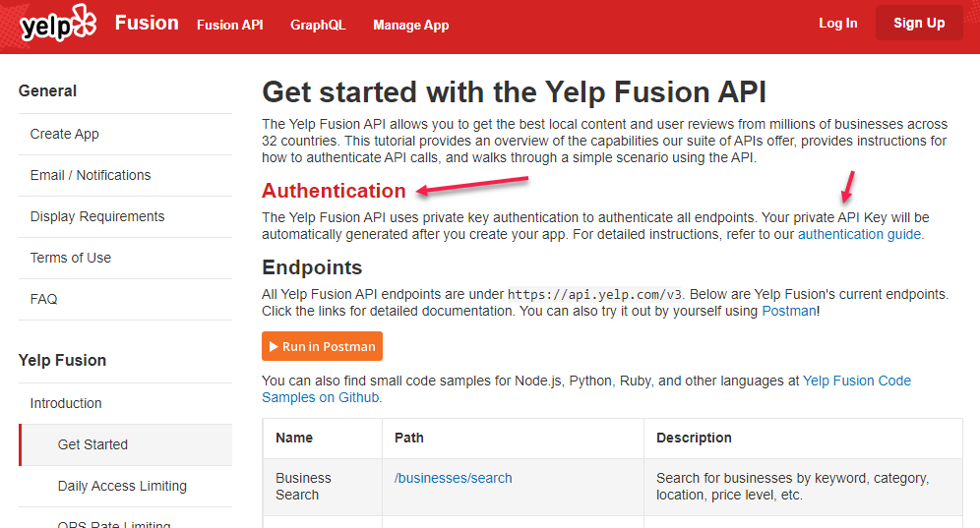Open the Postman link in the Endpoints paragraph
Screen dimensions: 980x528
tap(789, 311)
